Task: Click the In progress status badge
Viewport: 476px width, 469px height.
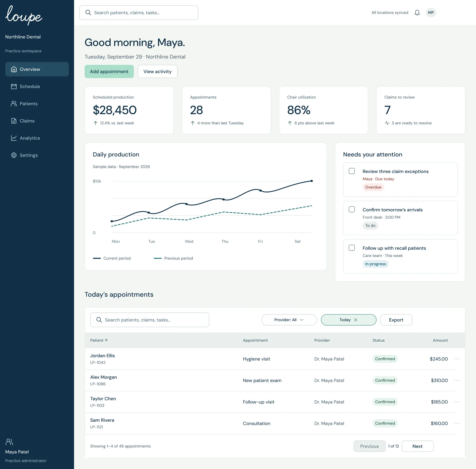Action: [375, 264]
